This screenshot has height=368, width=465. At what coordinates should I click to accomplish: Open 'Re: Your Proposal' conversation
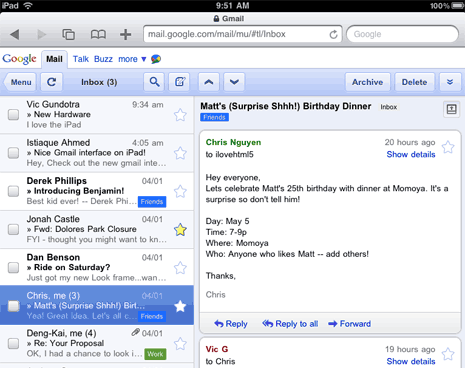[97, 344]
